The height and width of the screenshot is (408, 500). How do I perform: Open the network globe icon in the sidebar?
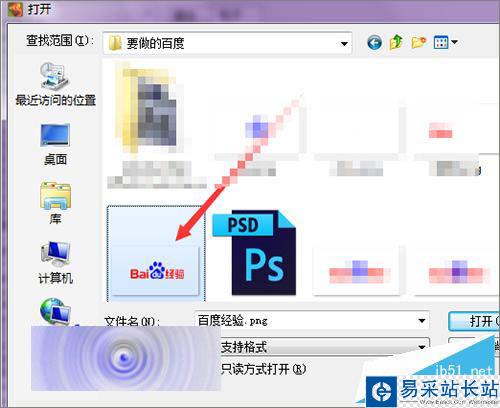coord(55,311)
